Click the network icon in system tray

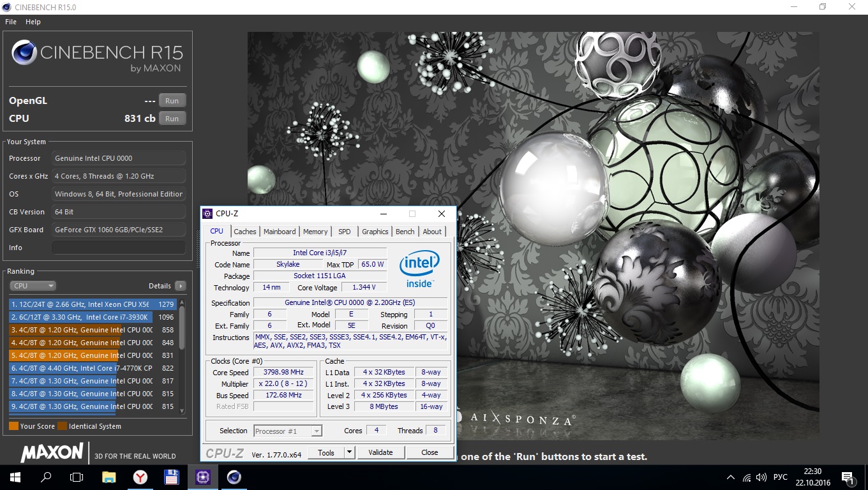pyautogui.click(x=747, y=477)
